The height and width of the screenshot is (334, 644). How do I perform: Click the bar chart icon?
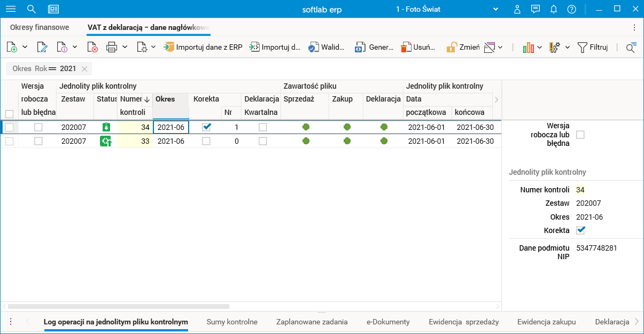529,47
